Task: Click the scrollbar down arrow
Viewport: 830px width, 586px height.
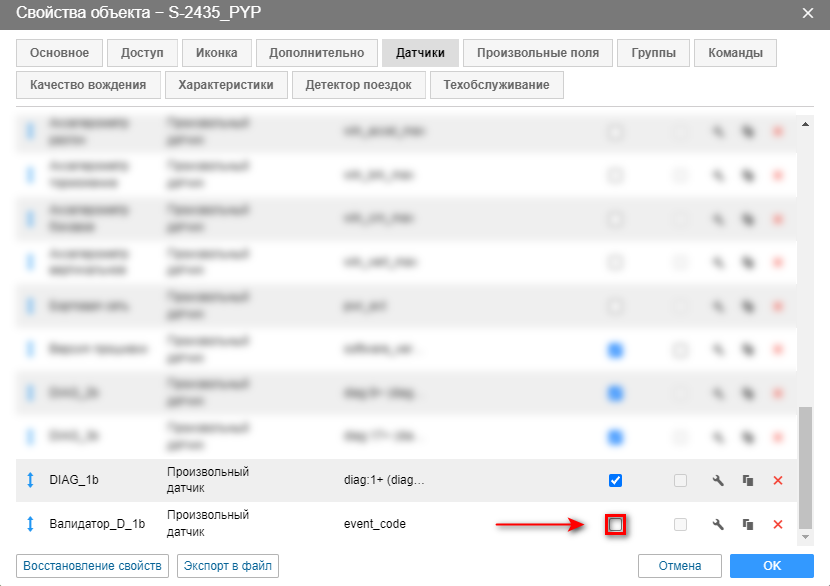Action: [x=805, y=537]
